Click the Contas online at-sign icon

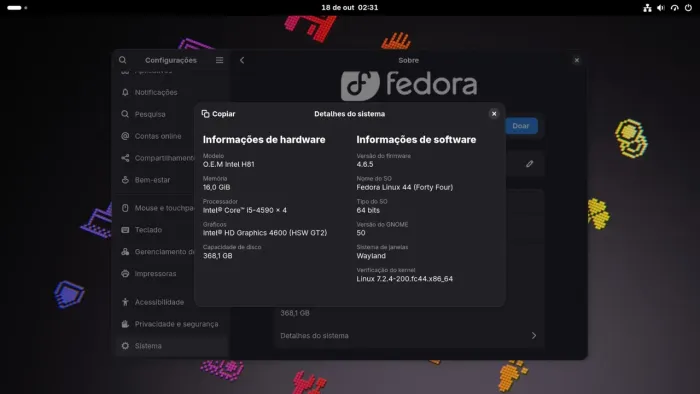pos(125,136)
